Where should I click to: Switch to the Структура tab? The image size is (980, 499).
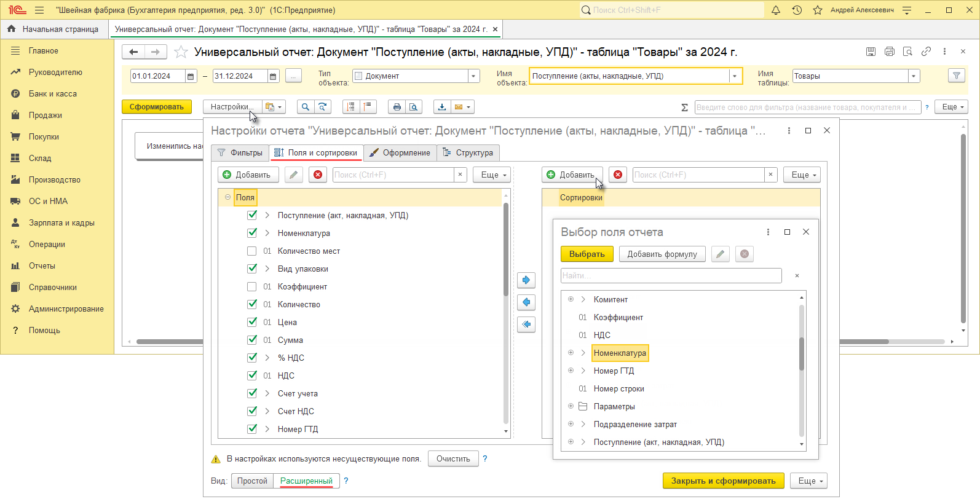tap(468, 152)
